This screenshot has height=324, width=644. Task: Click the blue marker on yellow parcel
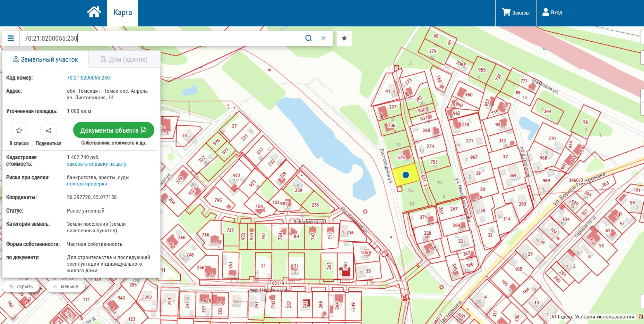click(x=405, y=175)
